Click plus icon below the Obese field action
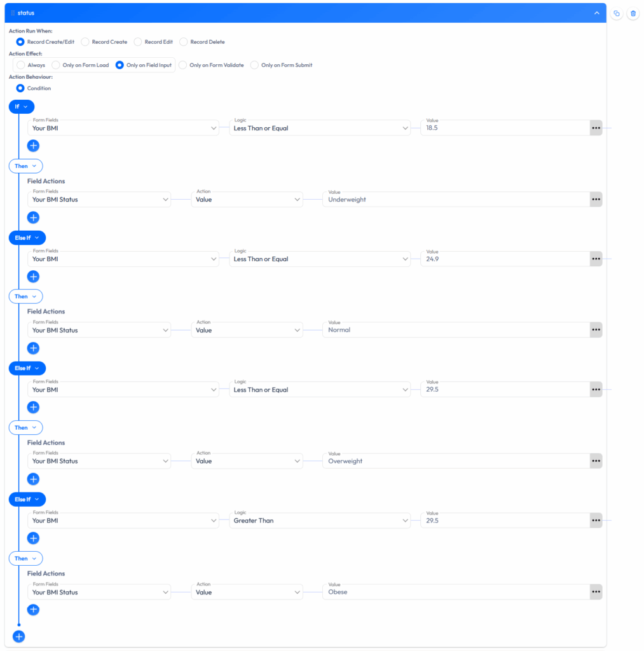Viewport: 644px width, 651px height. tap(34, 610)
